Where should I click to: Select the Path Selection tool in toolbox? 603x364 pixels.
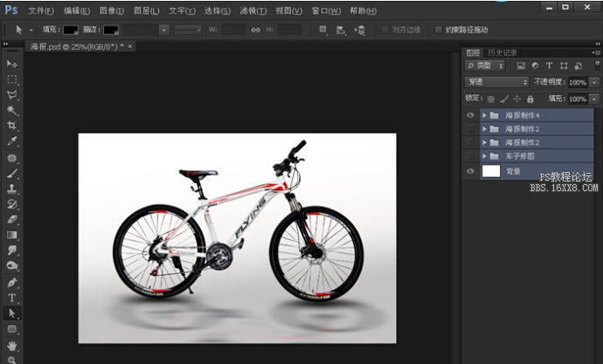click(x=12, y=313)
